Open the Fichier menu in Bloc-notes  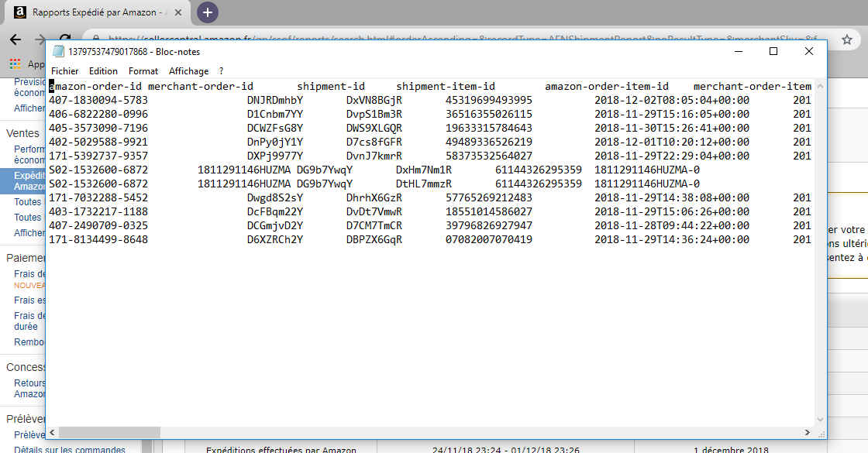click(x=65, y=70)
